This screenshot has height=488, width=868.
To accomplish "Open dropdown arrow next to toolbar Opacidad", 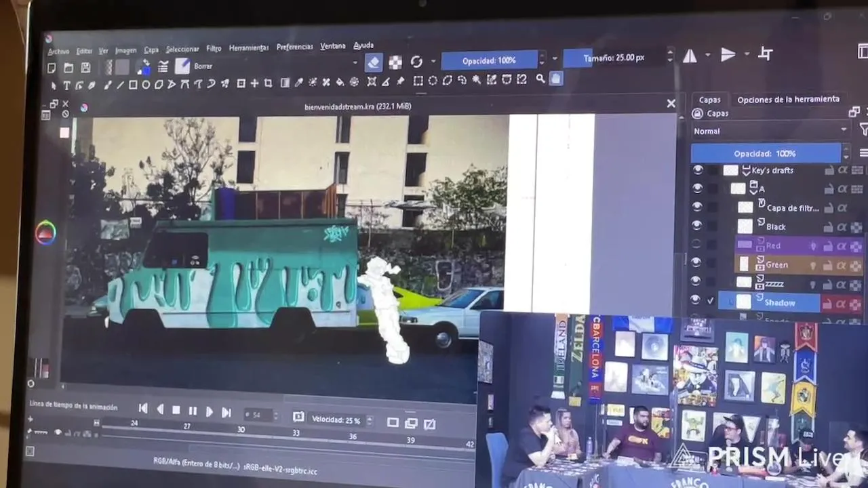I will pyautogui.click(x=555, y=59).
